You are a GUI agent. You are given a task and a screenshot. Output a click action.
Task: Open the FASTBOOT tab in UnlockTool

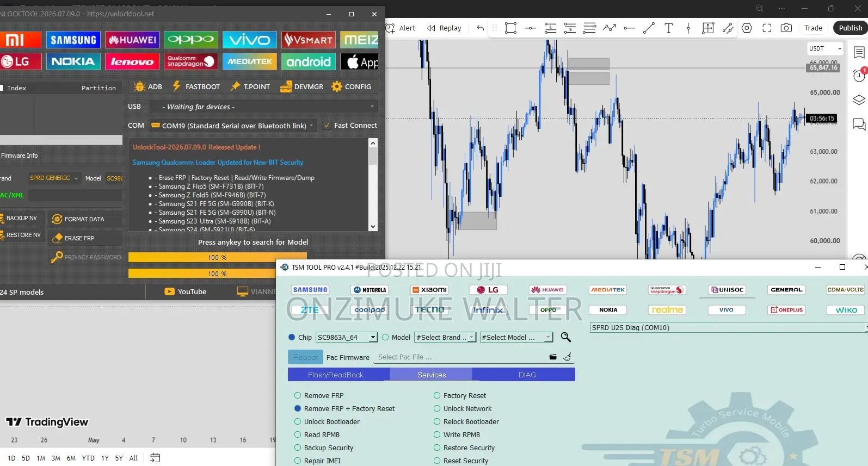[196, 86]
